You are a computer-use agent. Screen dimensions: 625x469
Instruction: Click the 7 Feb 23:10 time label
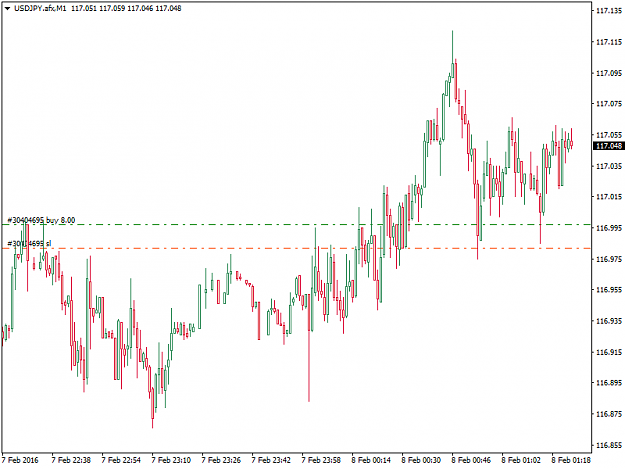(171, 460)
